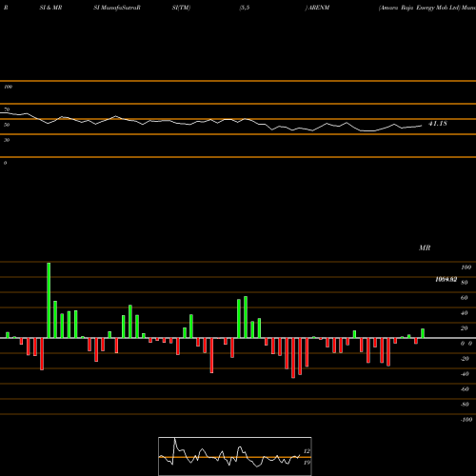Viewport: 476px width, 476px height.
Task: Click MR axis label 100
Action: (x=466, y=268)
